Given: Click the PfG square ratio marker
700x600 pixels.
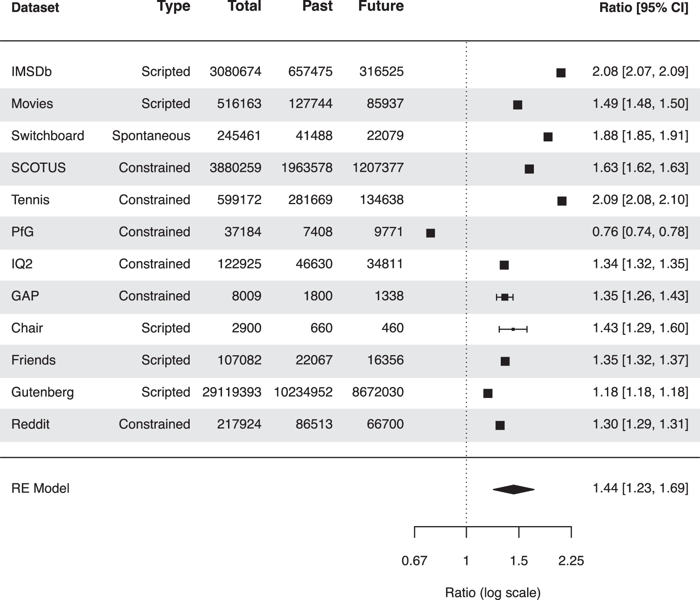Looking at the screenshot, I should pyautogui.click(x=430, y=233).
